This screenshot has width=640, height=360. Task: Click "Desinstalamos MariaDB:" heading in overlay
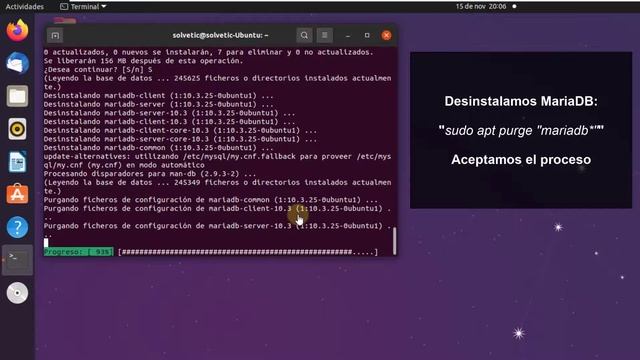[x=521, y=101]
